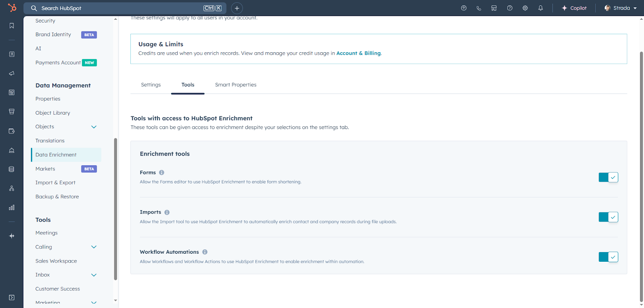Open Brand Identity in sidebar
Viewport: 644px width, 308px height.
pos(53,35)
